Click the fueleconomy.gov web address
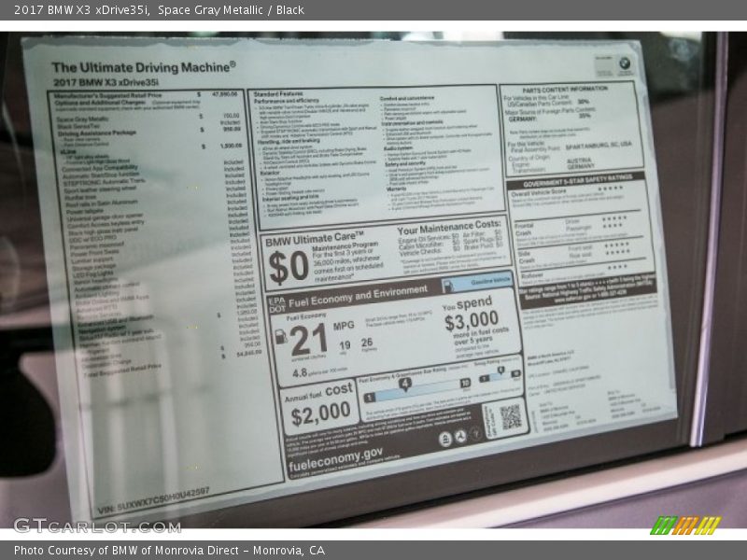 [335, 459]
